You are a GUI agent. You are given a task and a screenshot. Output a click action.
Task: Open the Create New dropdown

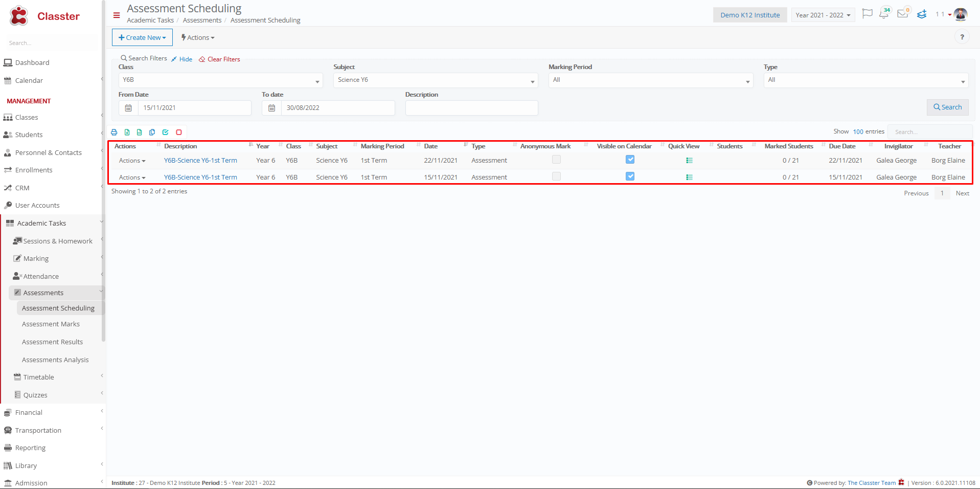click(x=142, y=37)
